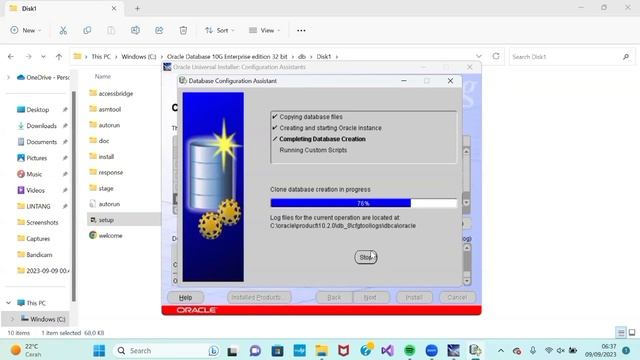Open File Explorer from taskbar
The image size is (640, 360).
(322, 350)
